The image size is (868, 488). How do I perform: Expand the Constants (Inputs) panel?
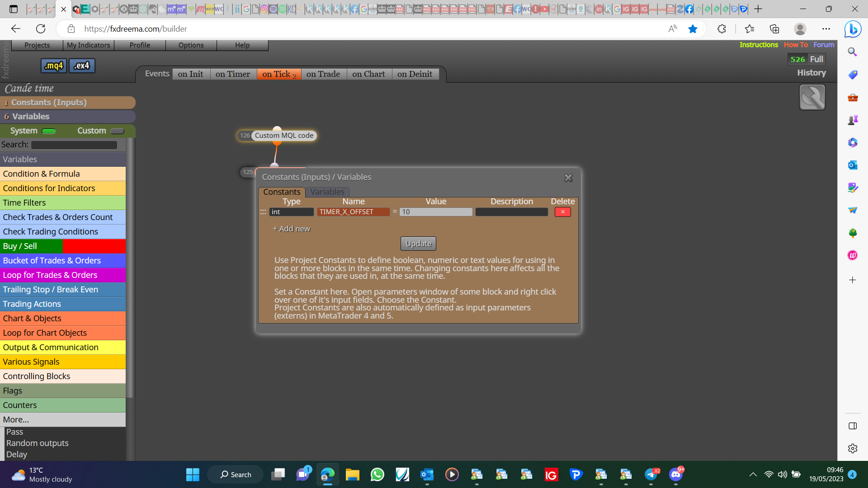pyautogui.click(x=68, y=103)
